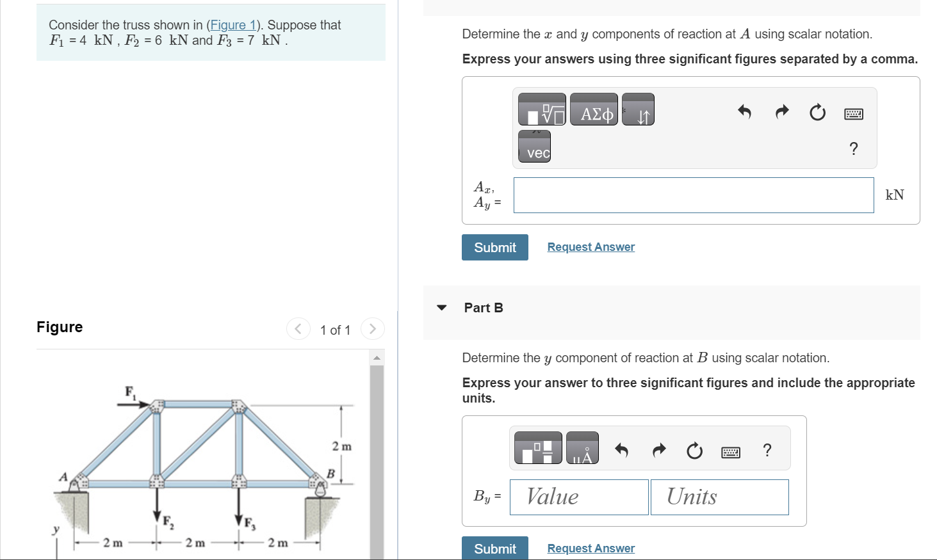The width and height of the screenshot is (937, 560).
Task: Submit the Part A answer
Action: click(494, 247)
